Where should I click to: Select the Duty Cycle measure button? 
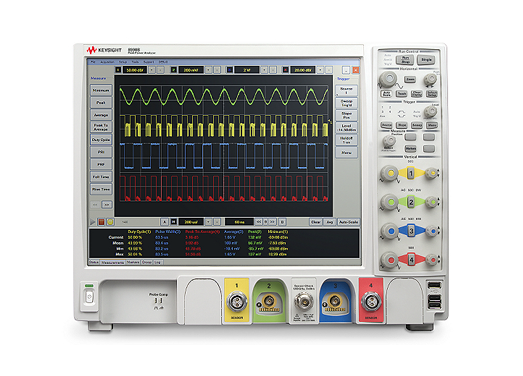click(x=101, y=140)
